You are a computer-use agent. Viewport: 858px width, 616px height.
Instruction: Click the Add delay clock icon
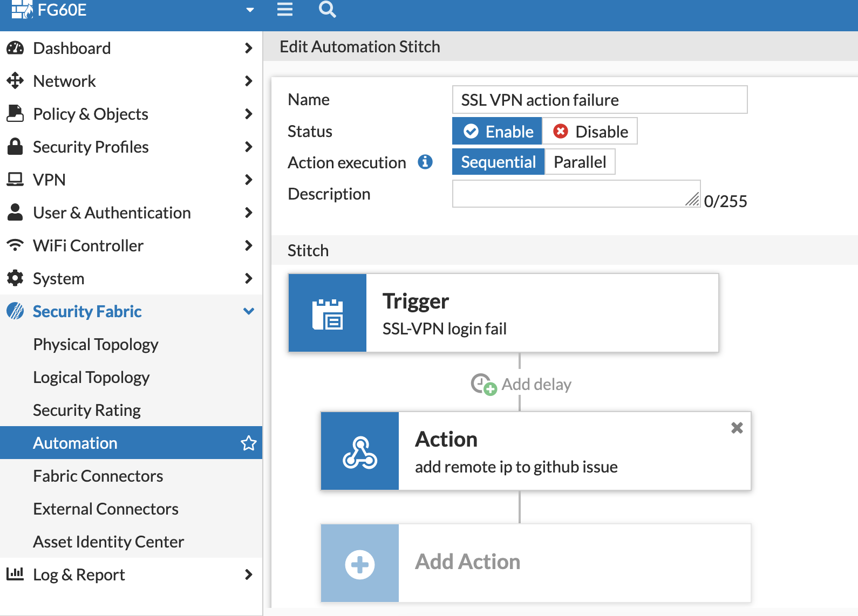tap(483, 384)
